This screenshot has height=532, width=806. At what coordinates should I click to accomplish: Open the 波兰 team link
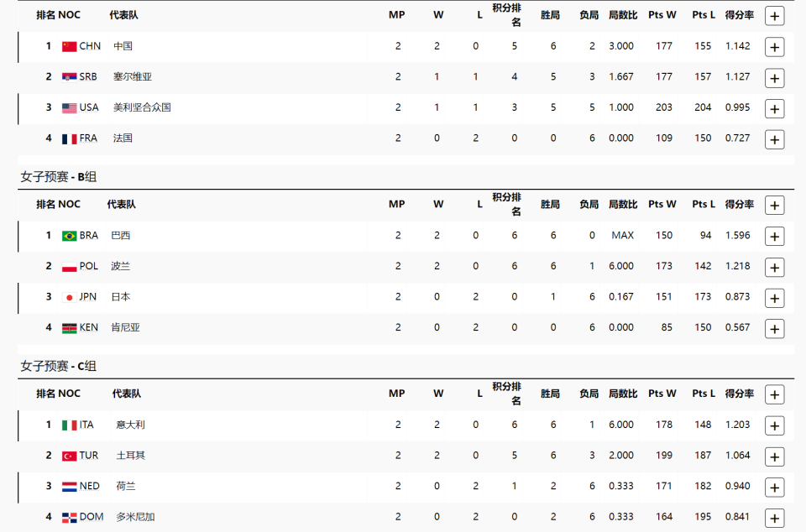pyautogui.click(x=120, y=267)
